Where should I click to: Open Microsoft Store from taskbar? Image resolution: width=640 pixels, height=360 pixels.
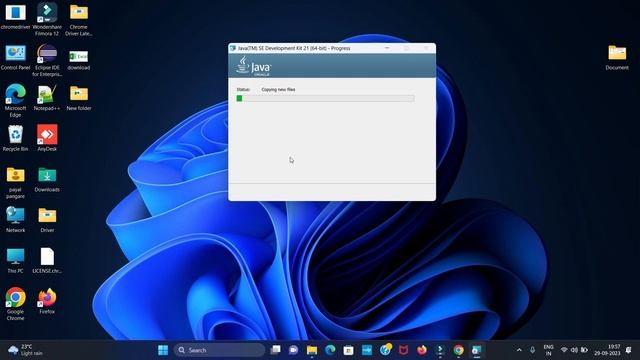(348, 350)
